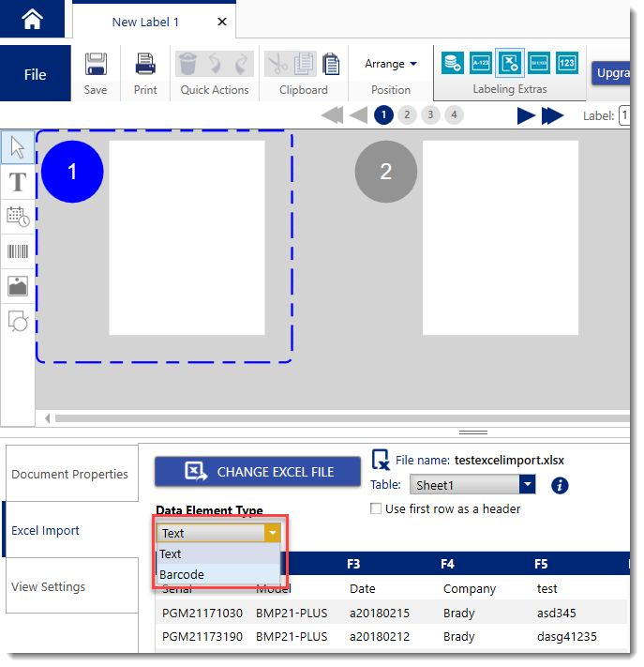This screenshot has height=667, width=644.
Task: Open the Table Sheet1 dropdown
Action: click(527, 485)
